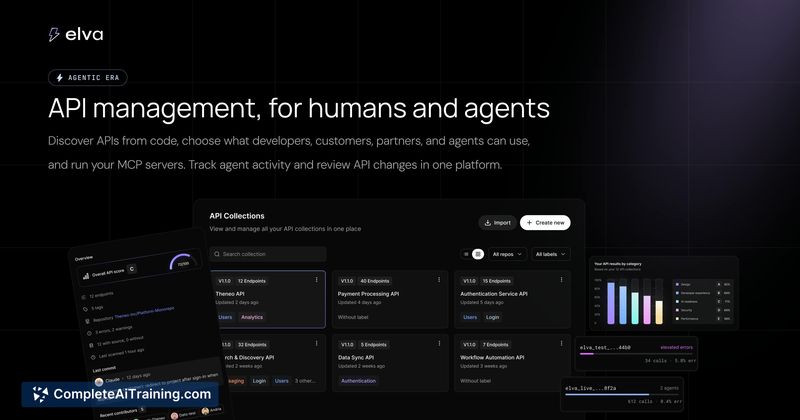This screenshot has width=800, height=420.
Task: Click the Create new button
Action: coord(545,223)
